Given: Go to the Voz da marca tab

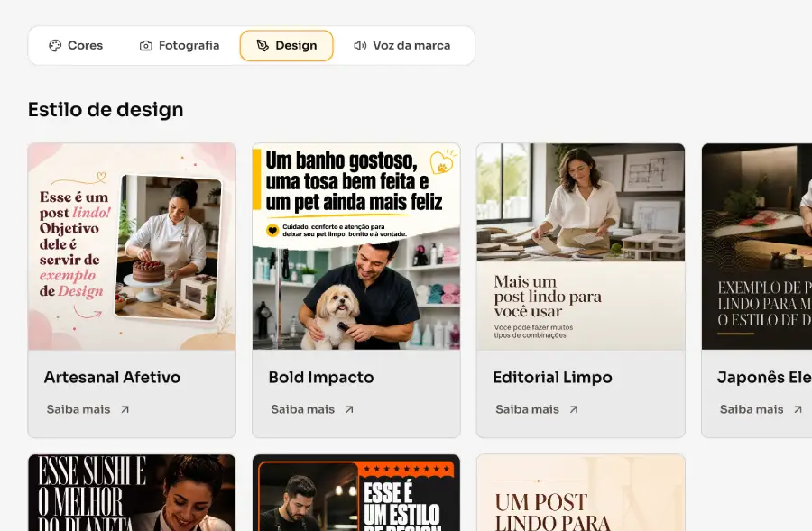Looking at the screenshot, I should point(401,46).
